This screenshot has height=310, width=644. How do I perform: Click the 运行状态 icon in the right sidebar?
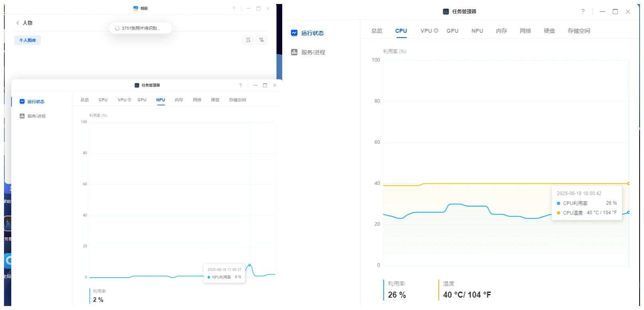pos(294,33)
